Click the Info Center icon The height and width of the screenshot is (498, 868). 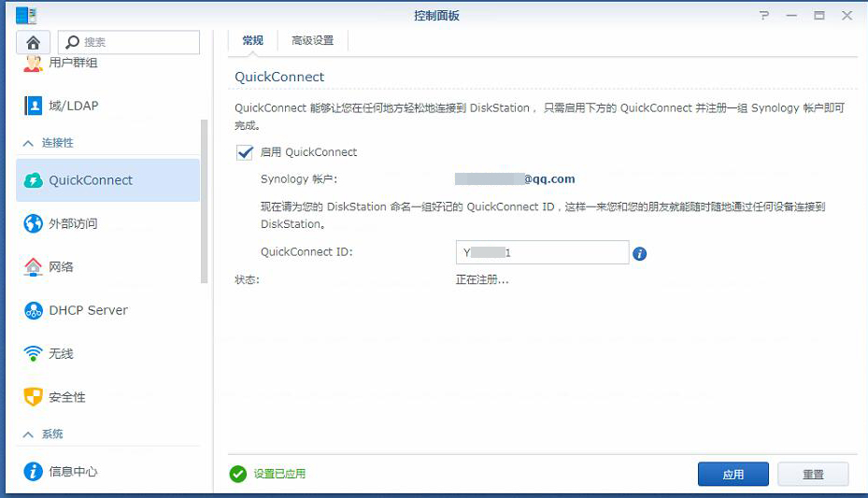(34, 472)
